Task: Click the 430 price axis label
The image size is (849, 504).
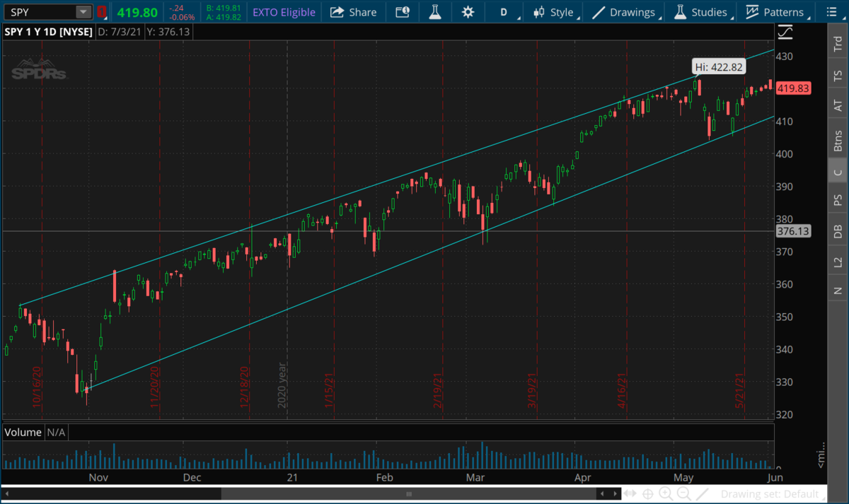Action: pos(785,56)
